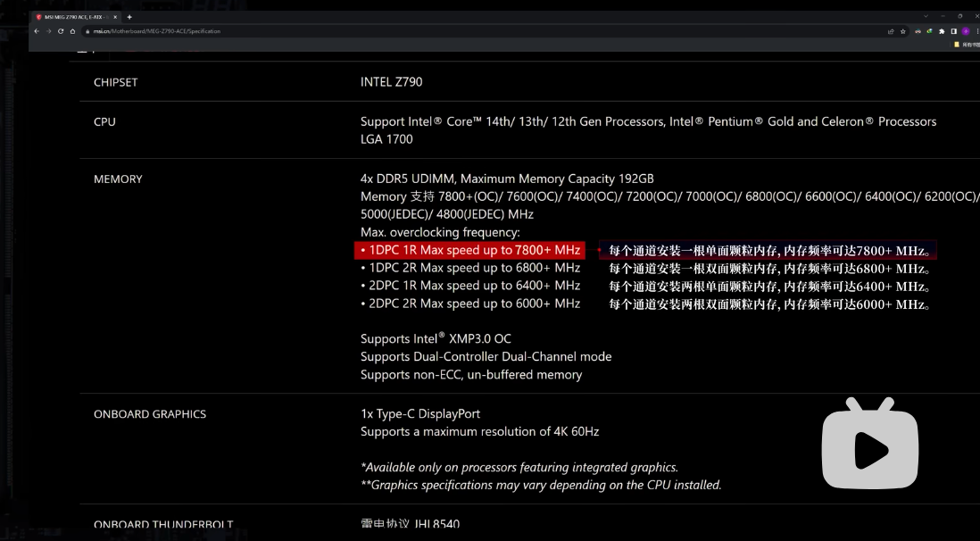980x541 pixels.
Task: Click the LGA 1700 text
Action: pos(386,139)
